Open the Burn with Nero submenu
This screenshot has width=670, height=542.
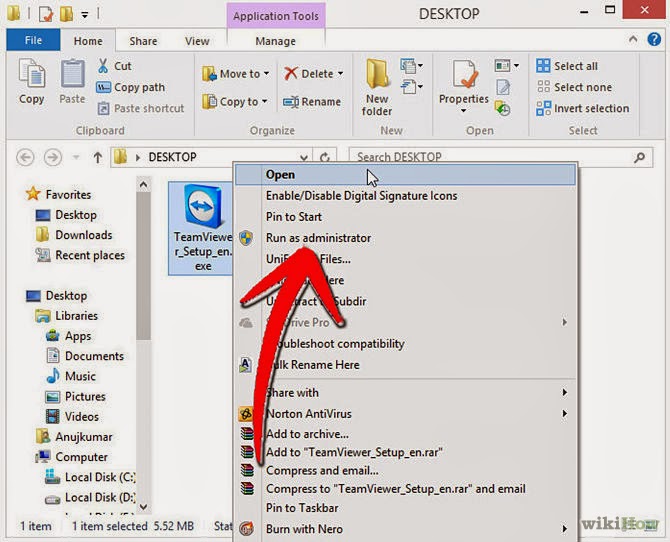405,529
